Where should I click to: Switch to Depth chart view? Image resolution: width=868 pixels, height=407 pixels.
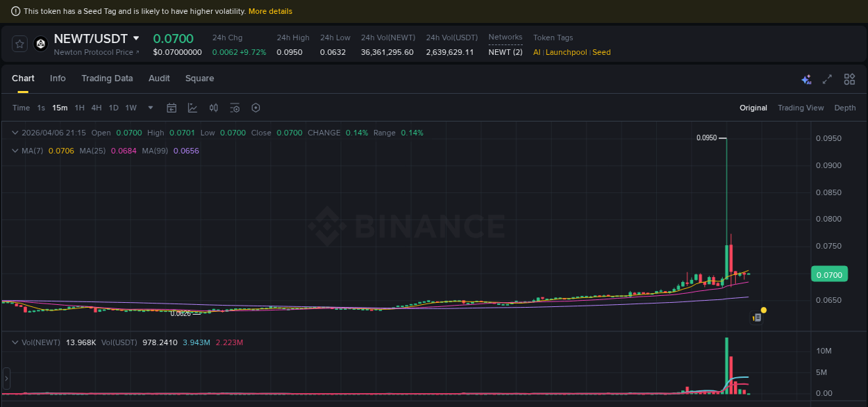(845, 108)
